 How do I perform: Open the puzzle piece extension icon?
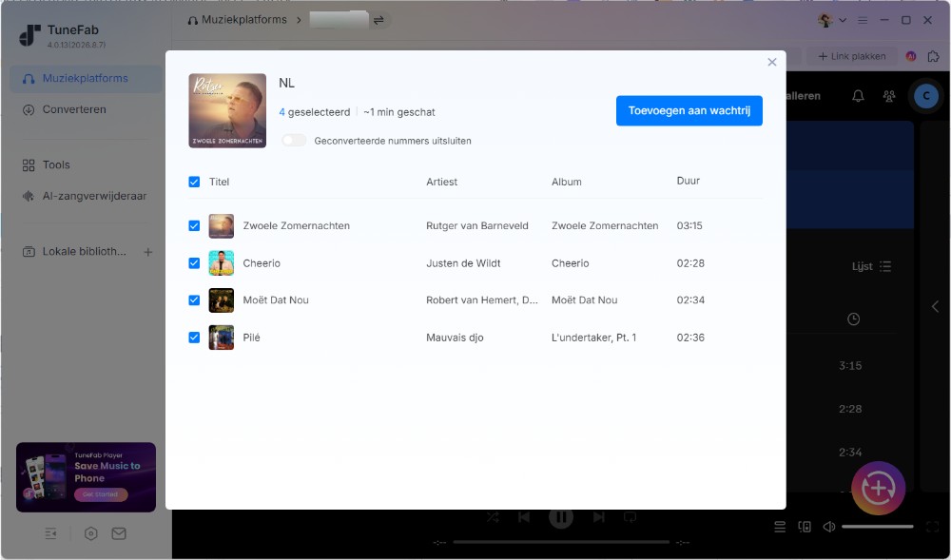click(934, 56)
